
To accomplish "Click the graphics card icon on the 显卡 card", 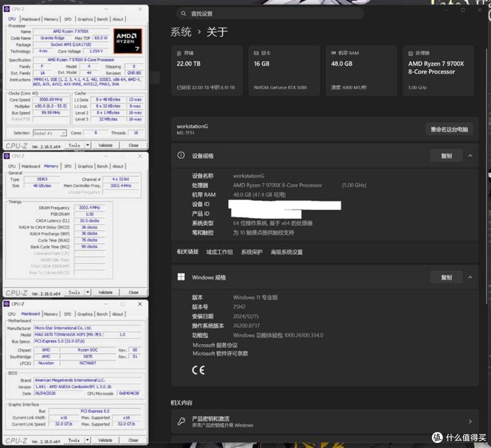I will pyautogui.click(x=256, y=53).
